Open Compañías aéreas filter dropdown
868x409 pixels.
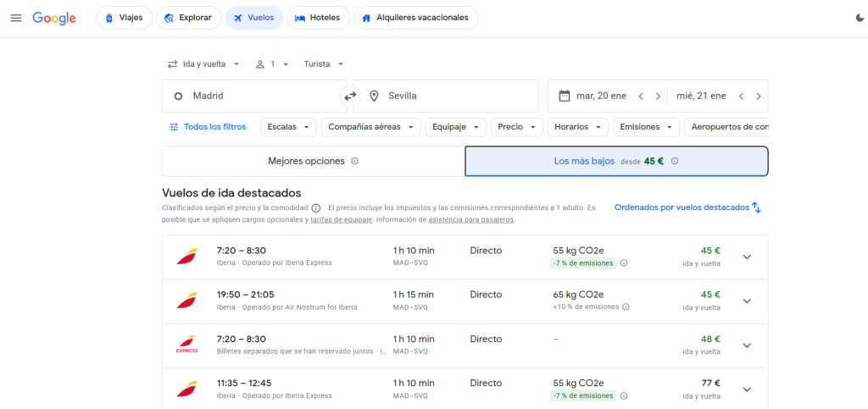[x=371, y=126]
